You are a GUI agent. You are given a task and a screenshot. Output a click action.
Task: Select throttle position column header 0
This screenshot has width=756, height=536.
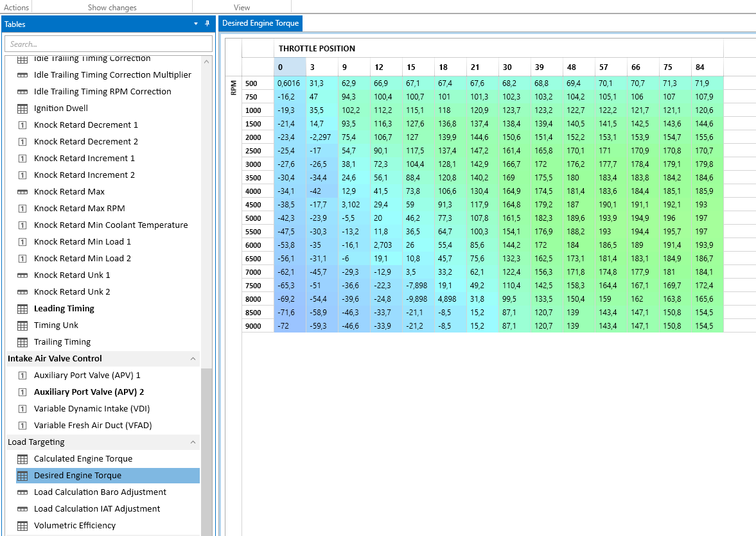pyautogui.click(x=290, y=67)
